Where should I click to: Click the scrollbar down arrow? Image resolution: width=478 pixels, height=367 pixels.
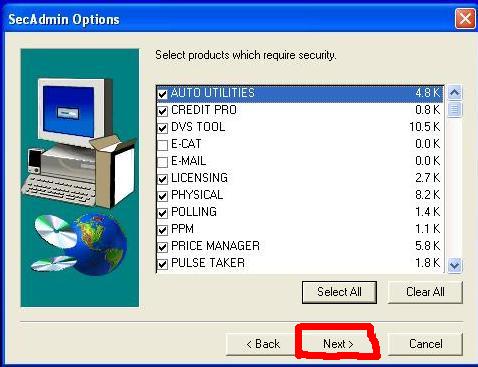coord(455,265)
